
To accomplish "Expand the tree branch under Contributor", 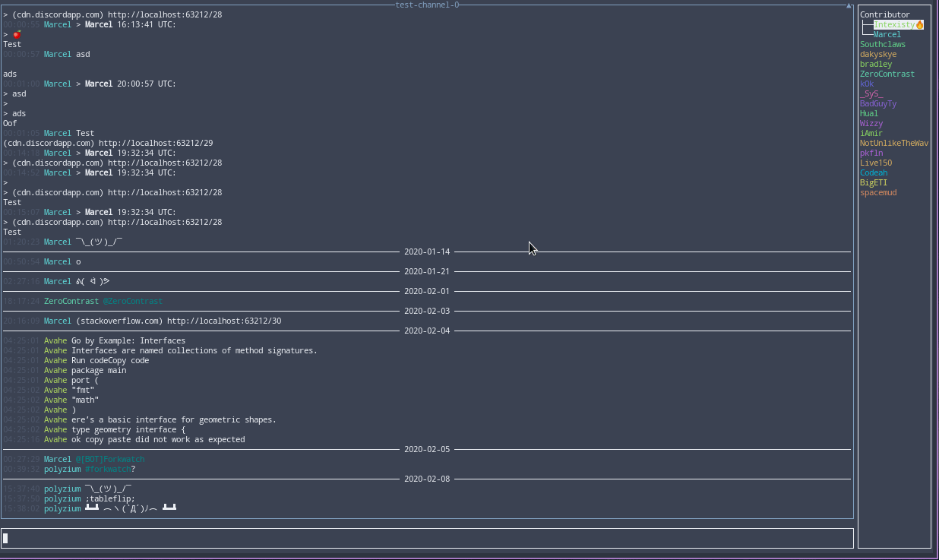I will pyautogui.click(x=865, y=24).
